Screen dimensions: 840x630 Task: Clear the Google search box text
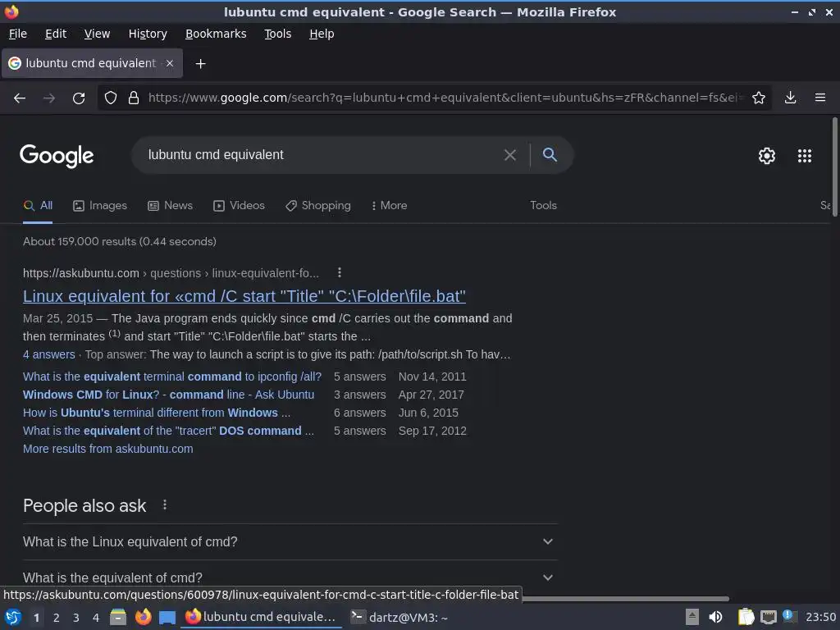510,155
